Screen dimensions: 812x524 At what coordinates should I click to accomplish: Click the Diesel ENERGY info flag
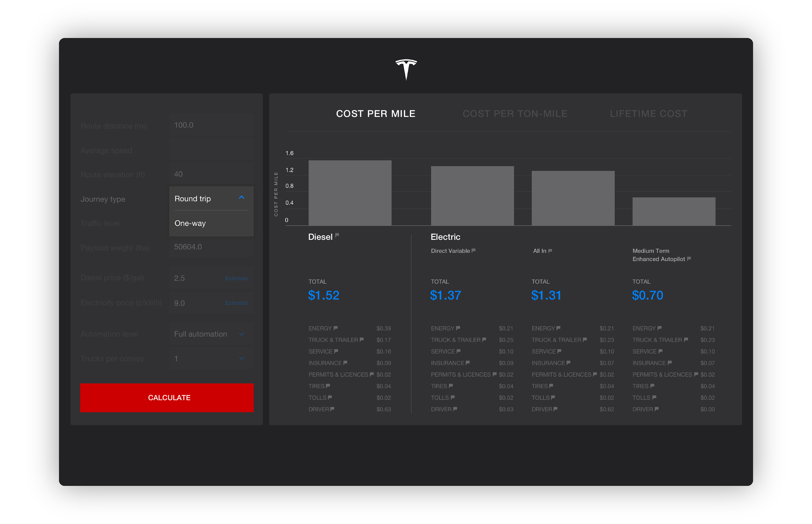[x=335, y=328]
